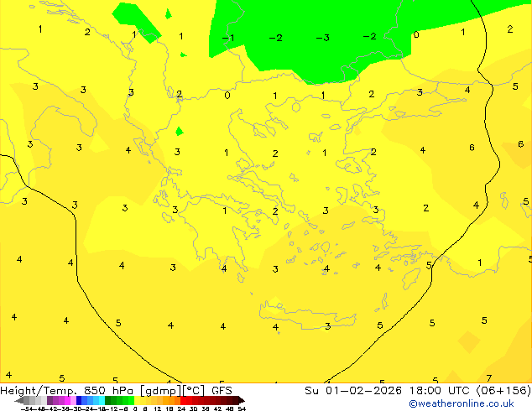Click the dark green legend swatch near -12

coord(108,400)
